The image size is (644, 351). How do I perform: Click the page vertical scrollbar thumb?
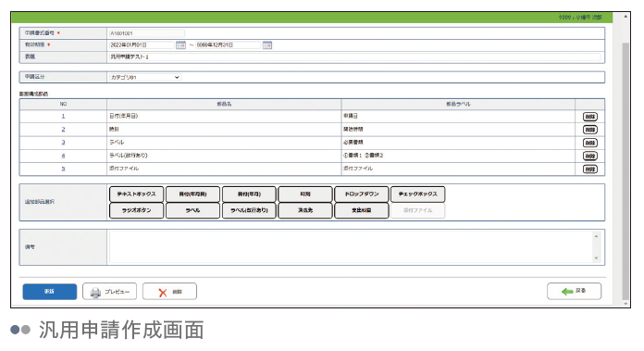[625, 170]
